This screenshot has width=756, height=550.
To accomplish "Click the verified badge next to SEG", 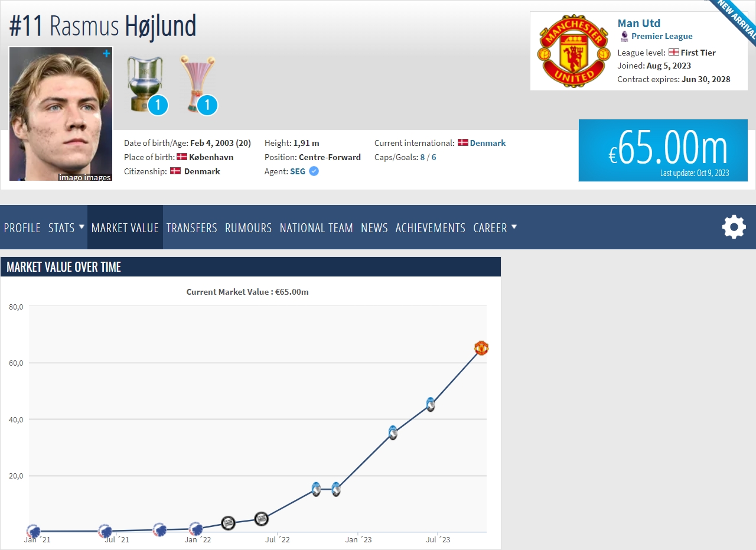I will [314, 171].
